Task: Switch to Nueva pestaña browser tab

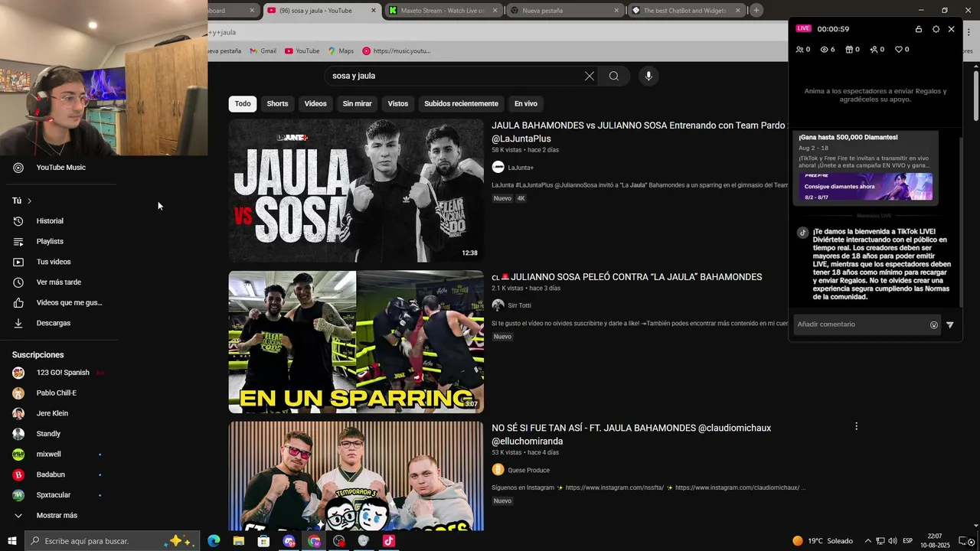Action: 565,11
